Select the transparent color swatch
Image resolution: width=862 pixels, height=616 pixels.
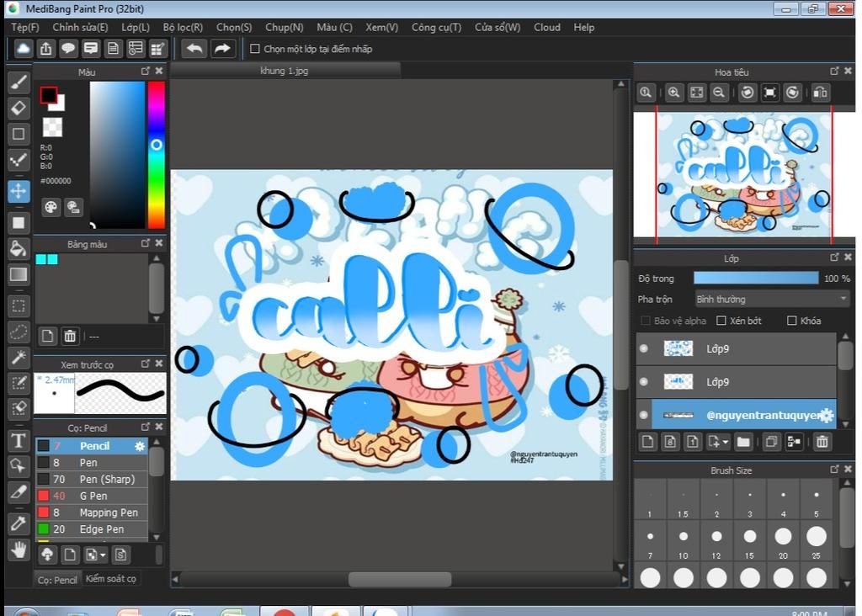(52, 127)
